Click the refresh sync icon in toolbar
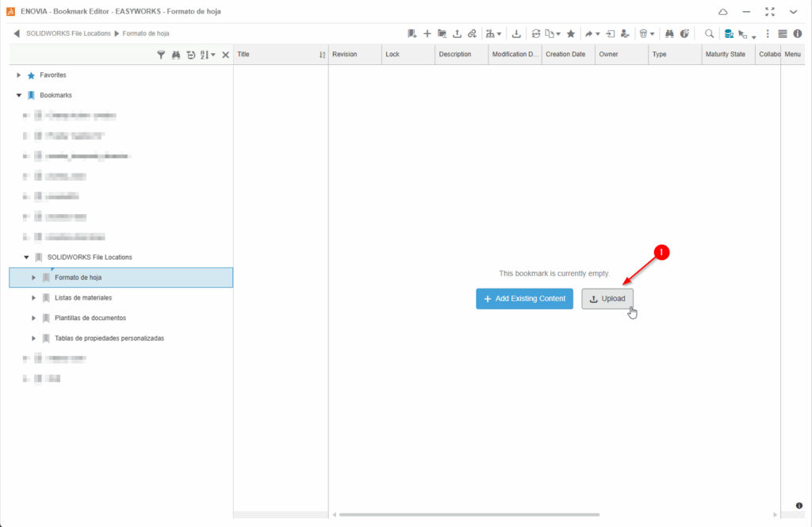 tap(536, 33)
